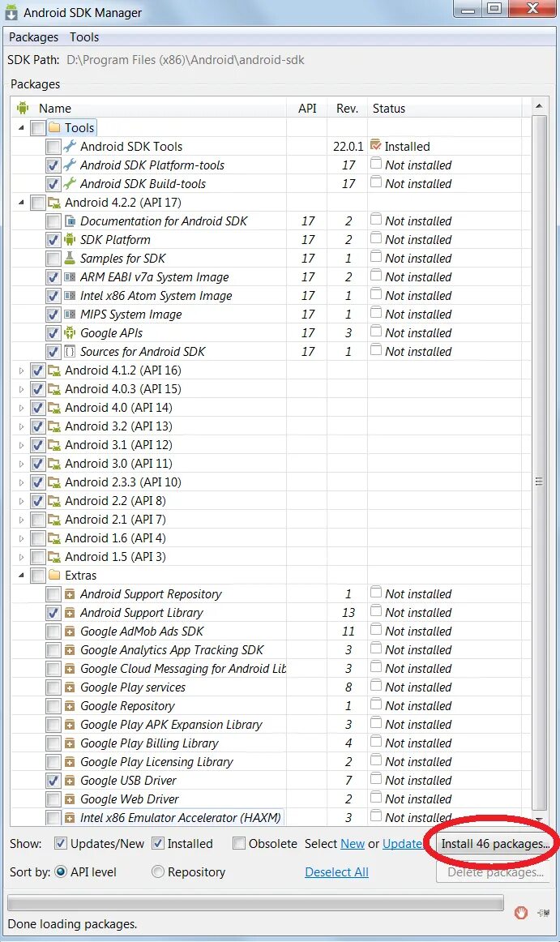Click the Select New link
Viewport: 560px width, 942px height.
pos(352,843)
